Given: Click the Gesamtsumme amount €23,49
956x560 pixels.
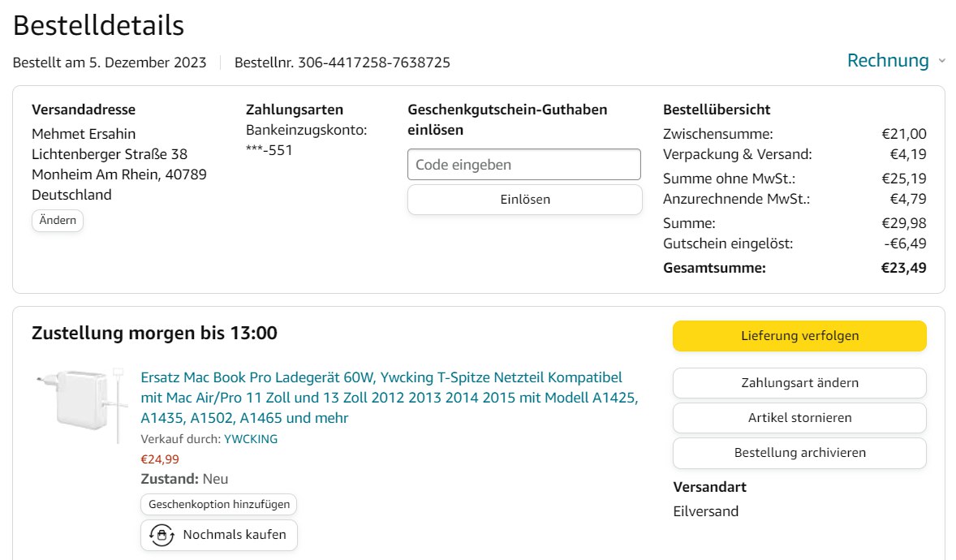Looking at the screenshot, I should point(903,268).
